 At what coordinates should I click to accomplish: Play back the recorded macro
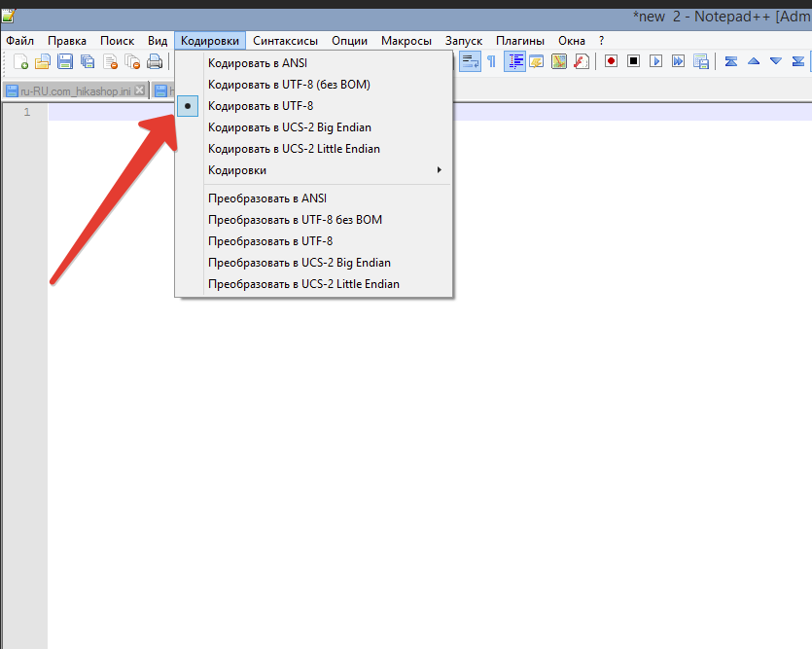pyautogui.click(x=655, y=61)
